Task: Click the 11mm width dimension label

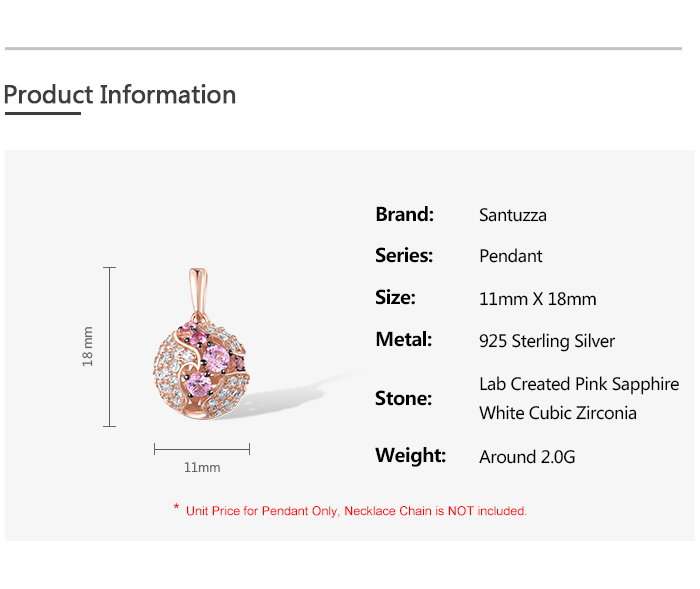Action: 202,467
